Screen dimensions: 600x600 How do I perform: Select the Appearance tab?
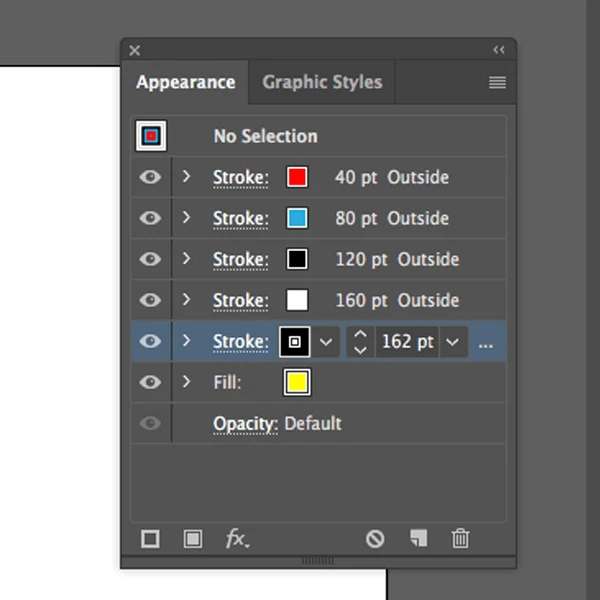pyautogui.click(x=186, y=82)
